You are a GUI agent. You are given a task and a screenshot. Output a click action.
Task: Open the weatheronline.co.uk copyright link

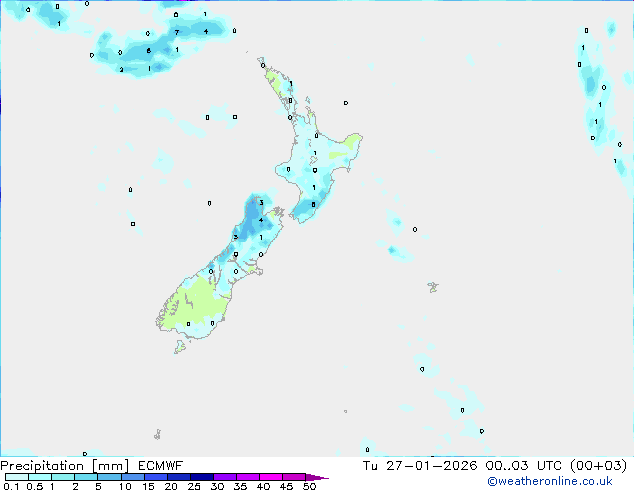click(550, 481)
